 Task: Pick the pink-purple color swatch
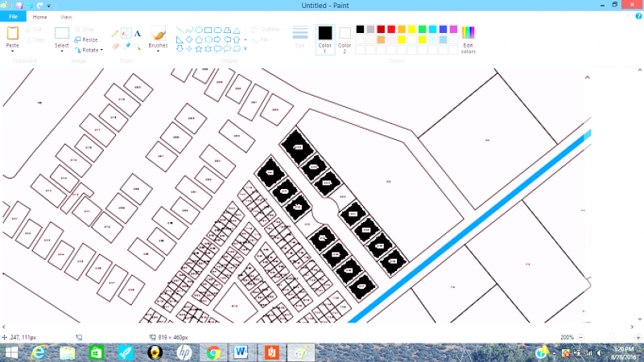[x=453, y=29]
